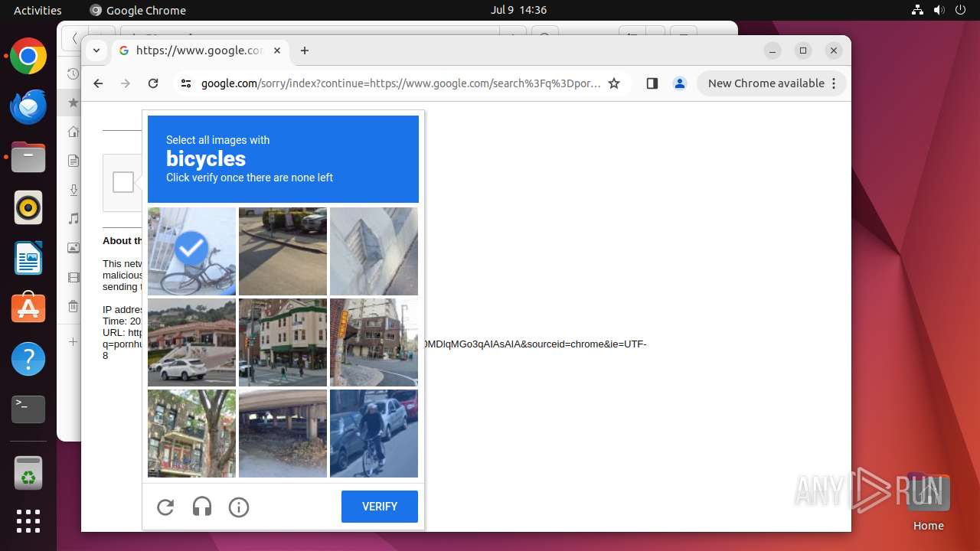Click Music icon in background Files sidebar
Image resolution: width=980 pixels, height=551 pixels.
tap(73, 219)
